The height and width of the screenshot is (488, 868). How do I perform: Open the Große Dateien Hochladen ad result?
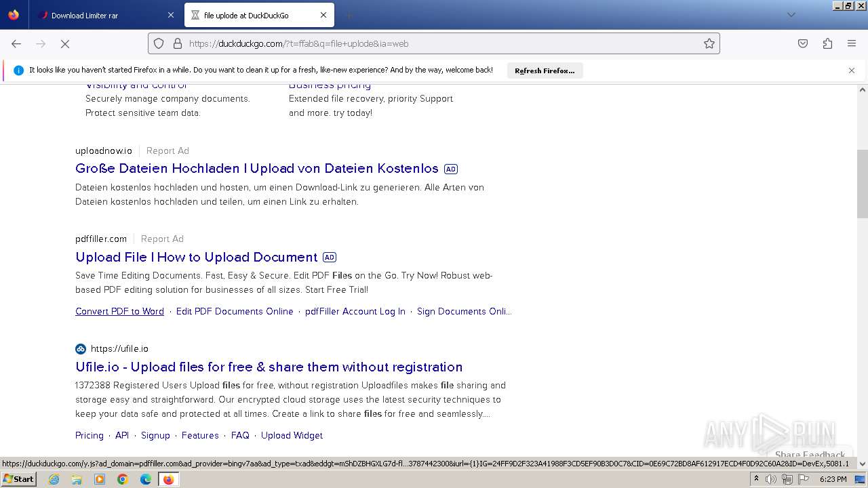[x=257, y=168]
